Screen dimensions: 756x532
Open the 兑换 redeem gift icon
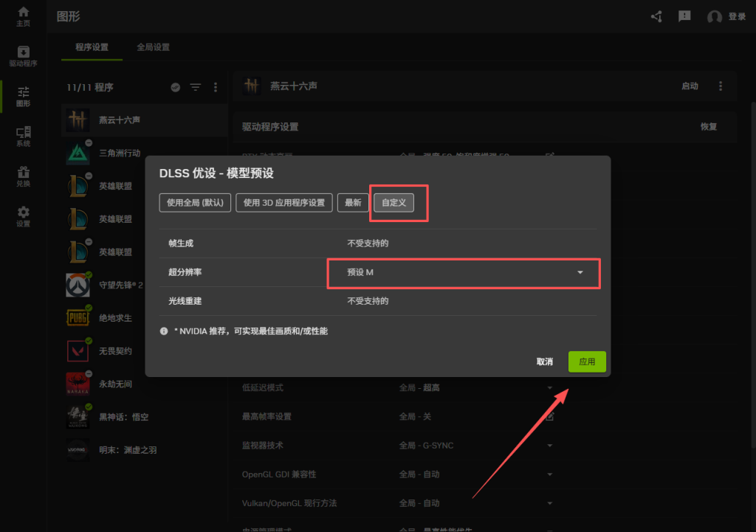click(24, 177)
